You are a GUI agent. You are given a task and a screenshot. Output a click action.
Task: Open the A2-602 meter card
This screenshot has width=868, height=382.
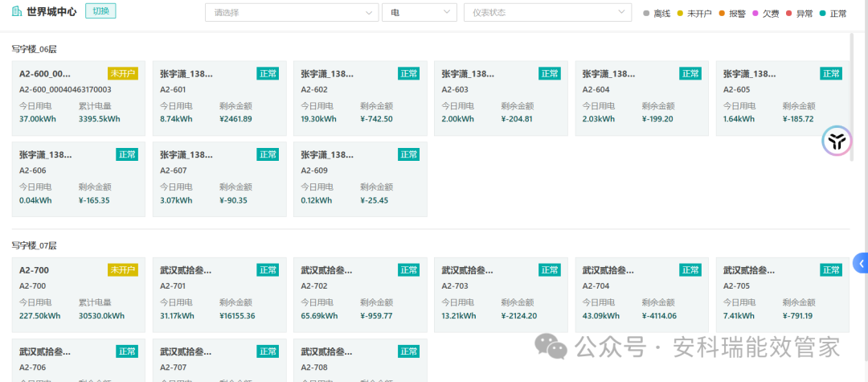pos(360,99)
